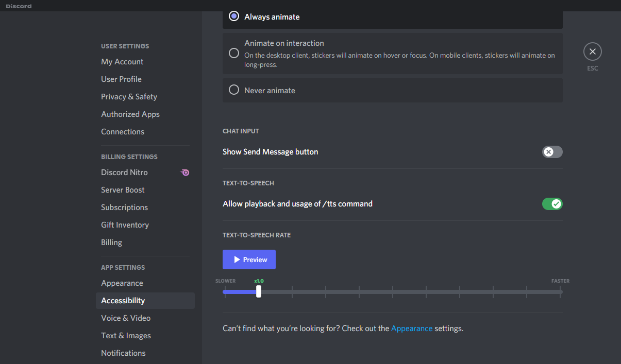Open the Connections page
The height and width of the screenshot is (364, 621).
click(122, 131)
